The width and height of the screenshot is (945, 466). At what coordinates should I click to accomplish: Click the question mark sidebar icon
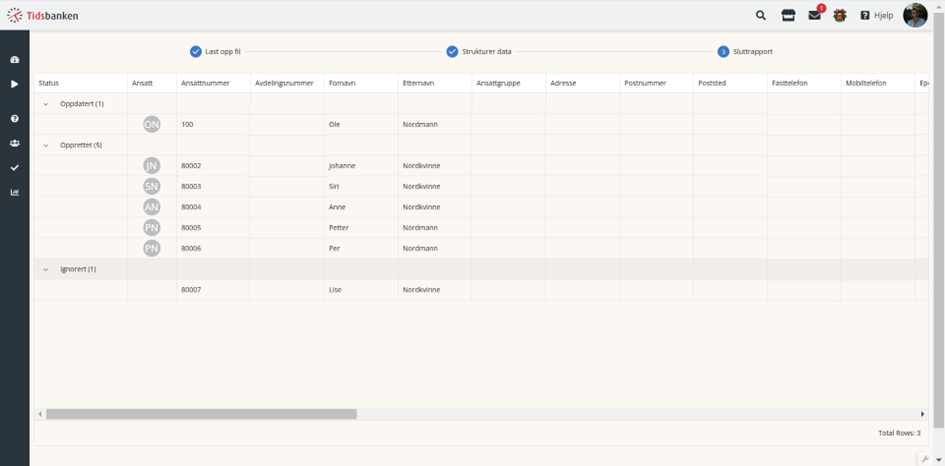coord(14,119)
